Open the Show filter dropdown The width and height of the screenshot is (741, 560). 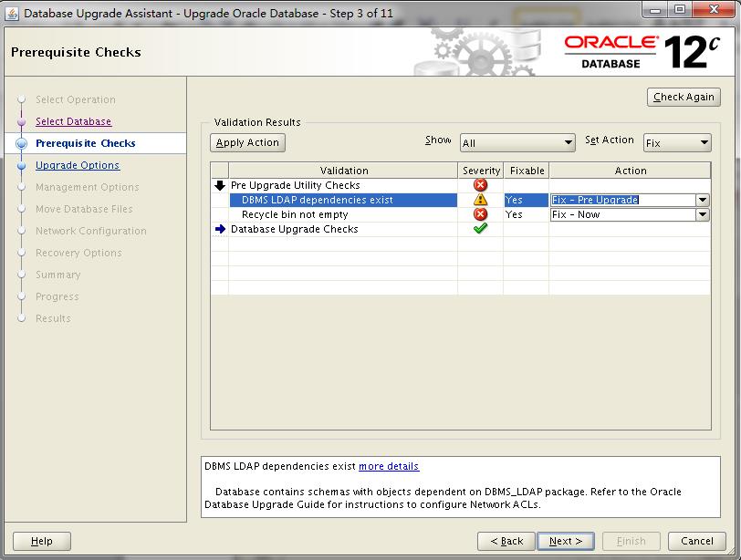point(517,142)
